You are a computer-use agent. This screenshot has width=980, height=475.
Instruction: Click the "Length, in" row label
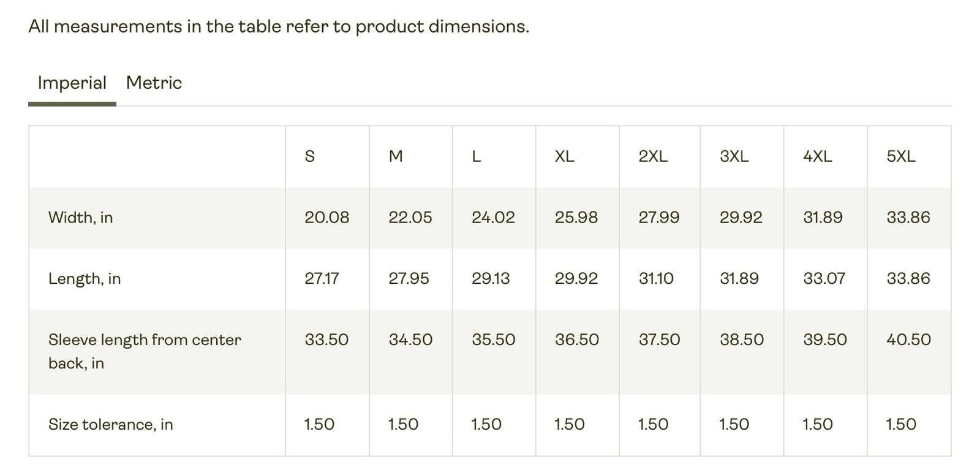click(x=85, y=279)
